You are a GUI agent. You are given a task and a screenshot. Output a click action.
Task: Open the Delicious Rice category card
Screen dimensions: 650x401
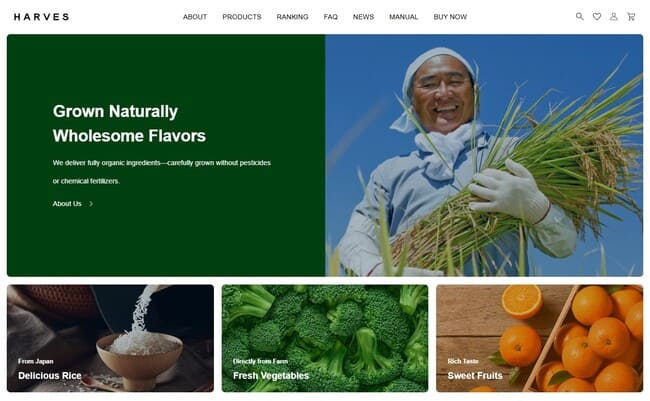coord(110,338)
